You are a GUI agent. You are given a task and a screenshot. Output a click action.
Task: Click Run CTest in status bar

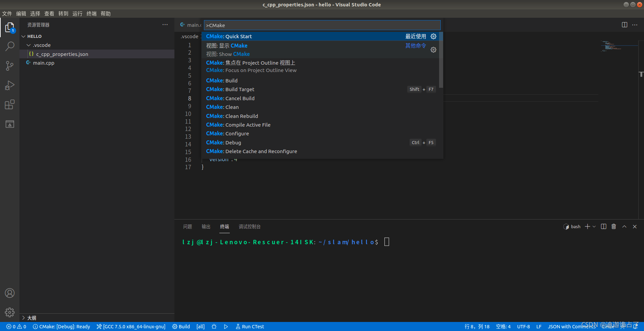click(250, 327)
